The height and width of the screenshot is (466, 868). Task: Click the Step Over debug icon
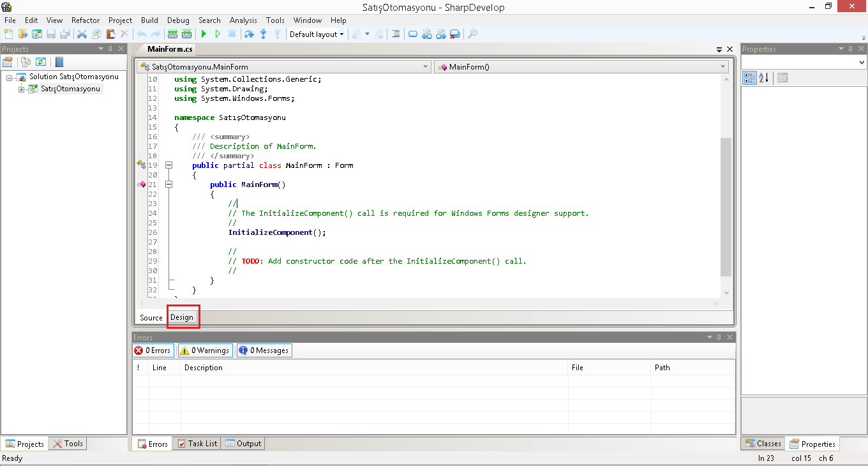pos(249,34)
